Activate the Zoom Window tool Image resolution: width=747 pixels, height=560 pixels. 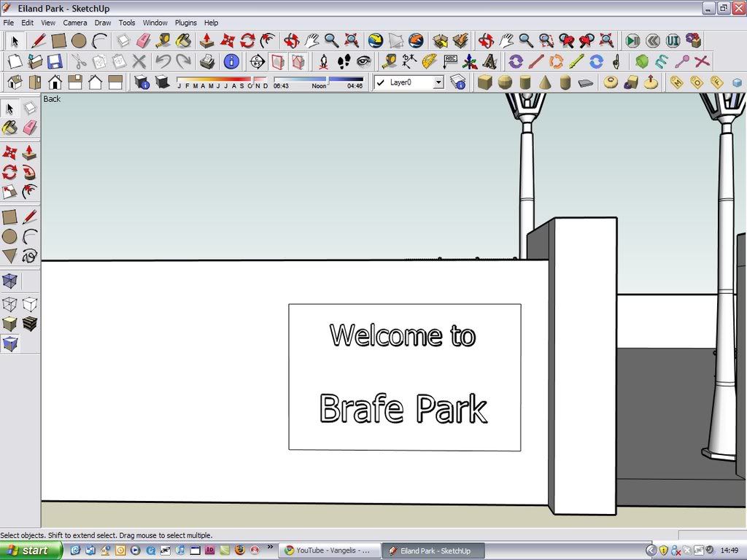(546, 41)
